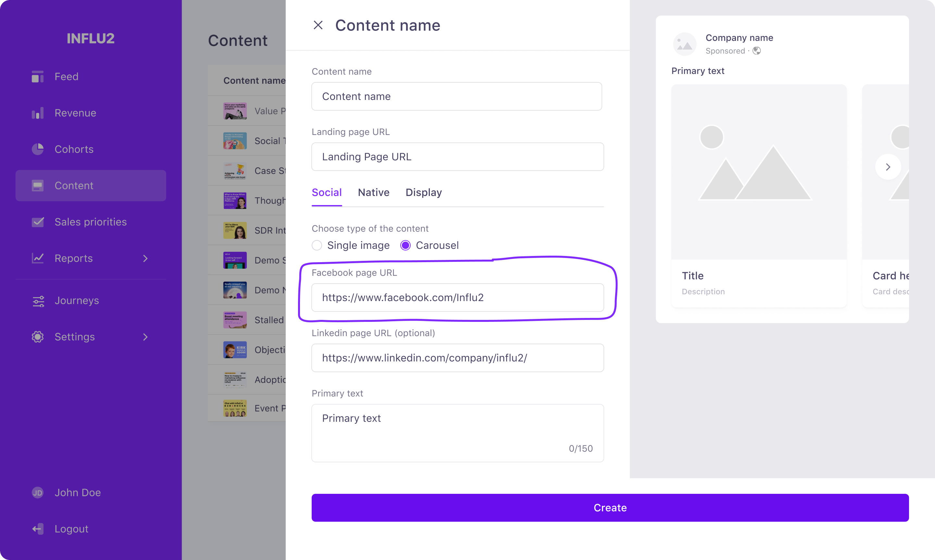
Task: Close the Content name panel
Action: coord(318,25)
